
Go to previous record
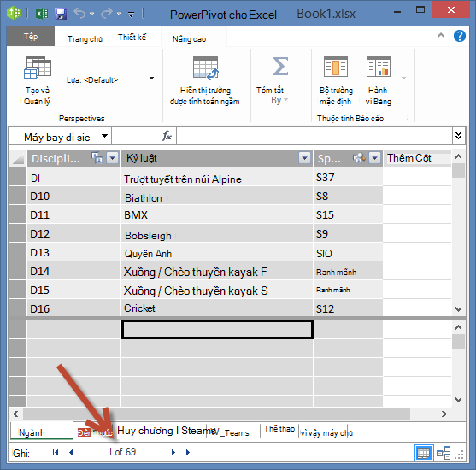(71, 452)
